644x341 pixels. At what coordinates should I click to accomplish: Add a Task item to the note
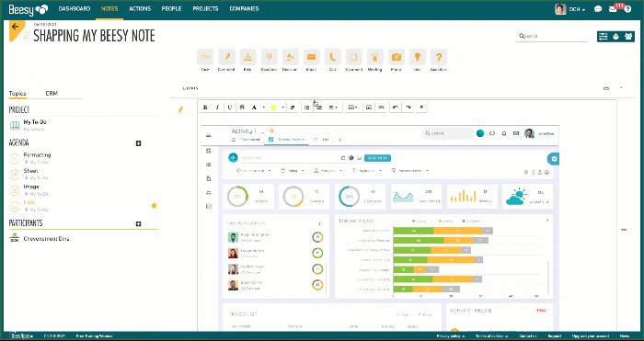pyautogui.click(x=205, y=57)
